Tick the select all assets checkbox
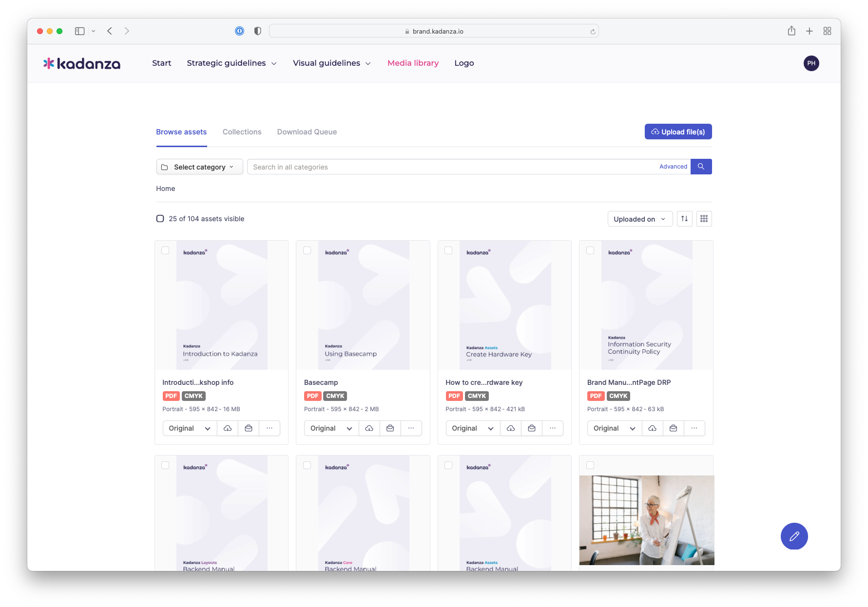The width and height of the screenshot is (868, 607). pyautogui.click(x=160, y=219)
